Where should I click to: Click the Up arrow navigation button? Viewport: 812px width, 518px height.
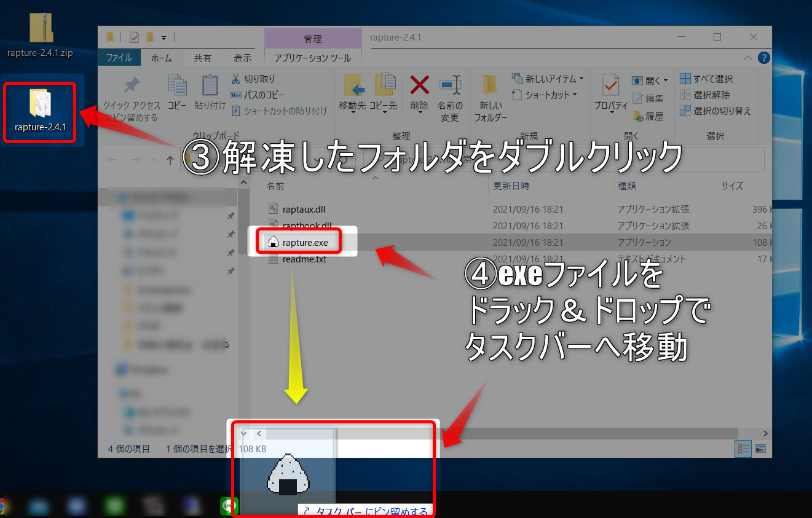coord(170,160)
